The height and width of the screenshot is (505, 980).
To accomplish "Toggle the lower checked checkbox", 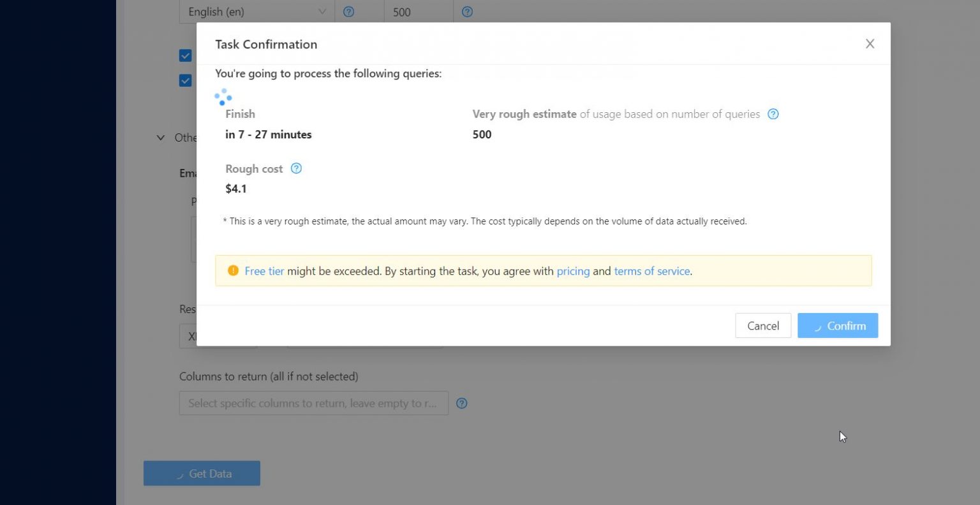I will click(186, 80).
